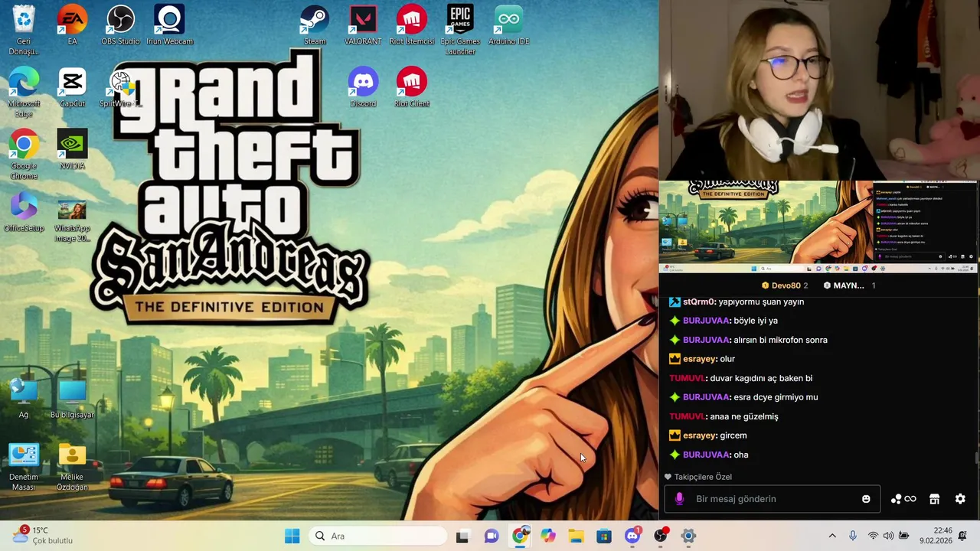Open the emoji picker in chat input
980x551 pixels.
866,499
